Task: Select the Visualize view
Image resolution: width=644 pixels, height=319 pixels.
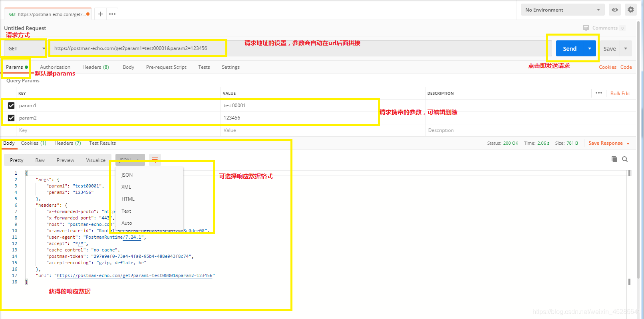Action: (96, 160)
